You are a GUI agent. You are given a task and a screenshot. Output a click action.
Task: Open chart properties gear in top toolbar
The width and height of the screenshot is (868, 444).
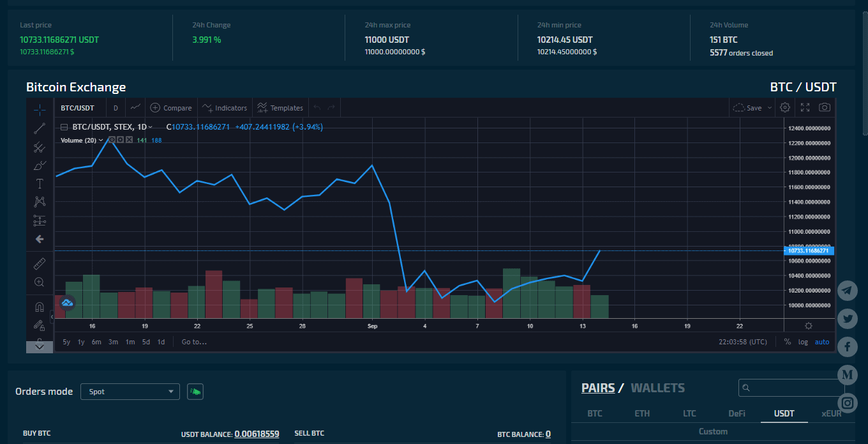(785, 108)
